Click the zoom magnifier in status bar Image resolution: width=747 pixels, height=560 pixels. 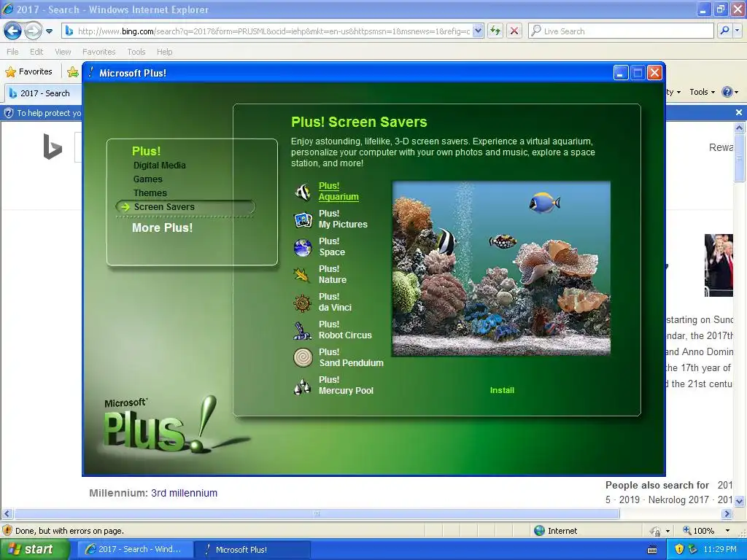pyautogui.click(x=687, y=531)
